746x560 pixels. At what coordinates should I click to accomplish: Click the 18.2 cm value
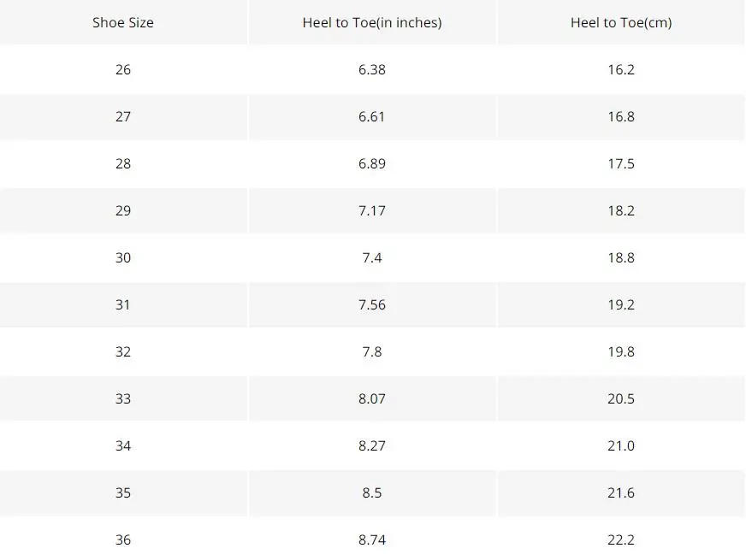point(621,210)
